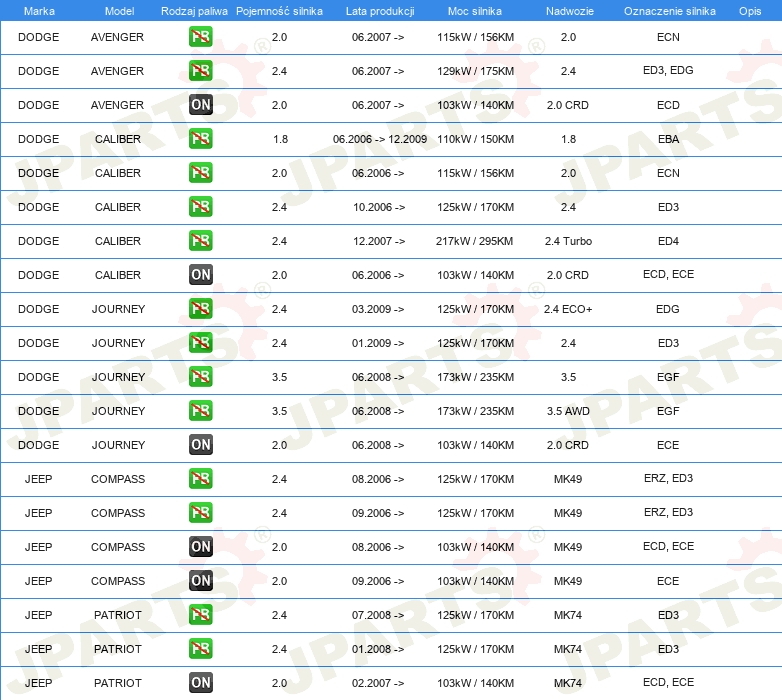The height and width of the screenshot is (700, 782).
Task: Select engine code 'ED3, EDG'
Action: (668, 70)
